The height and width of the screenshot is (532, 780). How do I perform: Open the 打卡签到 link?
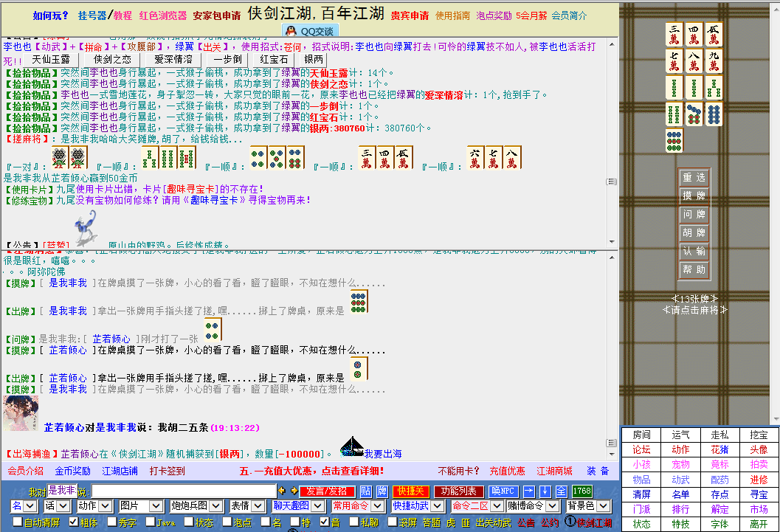pos(167,471)
